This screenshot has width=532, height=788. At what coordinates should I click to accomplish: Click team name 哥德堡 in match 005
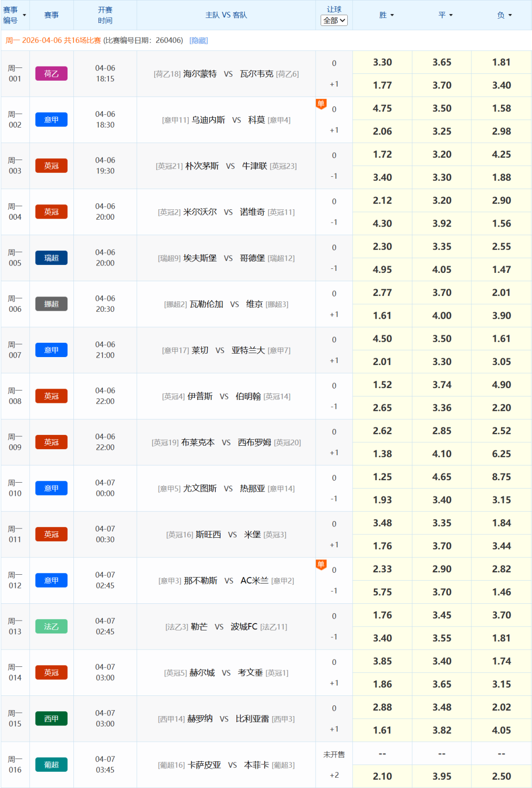pyautogui.click(x=252, y=258)
